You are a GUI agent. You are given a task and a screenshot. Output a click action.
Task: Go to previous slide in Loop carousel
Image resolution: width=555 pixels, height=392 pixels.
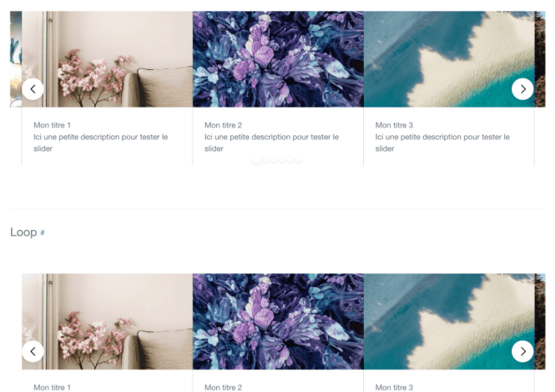pyautogui.click(x=33, y=351)
